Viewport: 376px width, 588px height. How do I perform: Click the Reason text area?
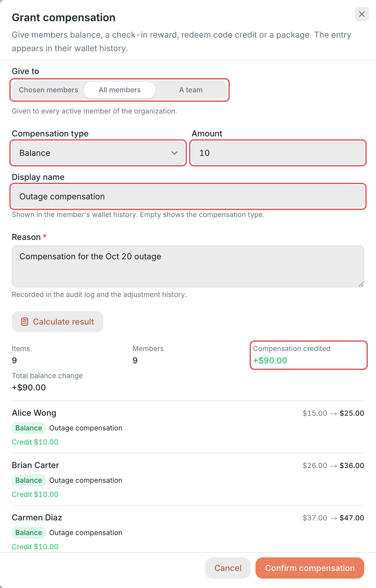[188, 266]
